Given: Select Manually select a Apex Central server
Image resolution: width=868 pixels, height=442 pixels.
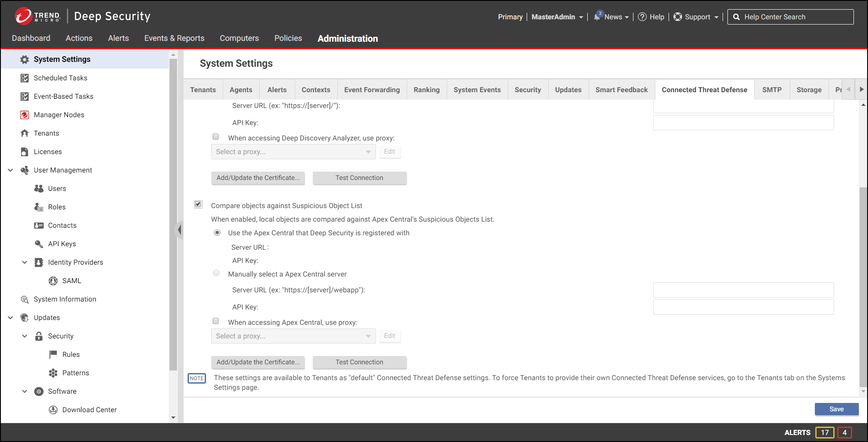Looking at the screenshot, I should point(217,273).
